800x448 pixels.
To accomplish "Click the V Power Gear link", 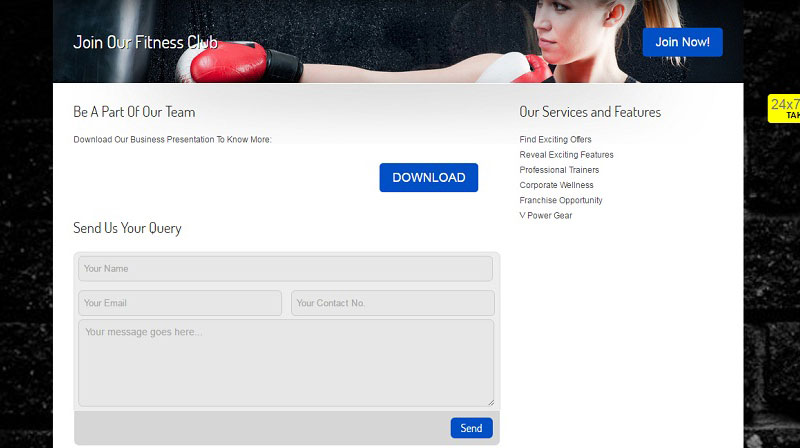I will point(546,215).
